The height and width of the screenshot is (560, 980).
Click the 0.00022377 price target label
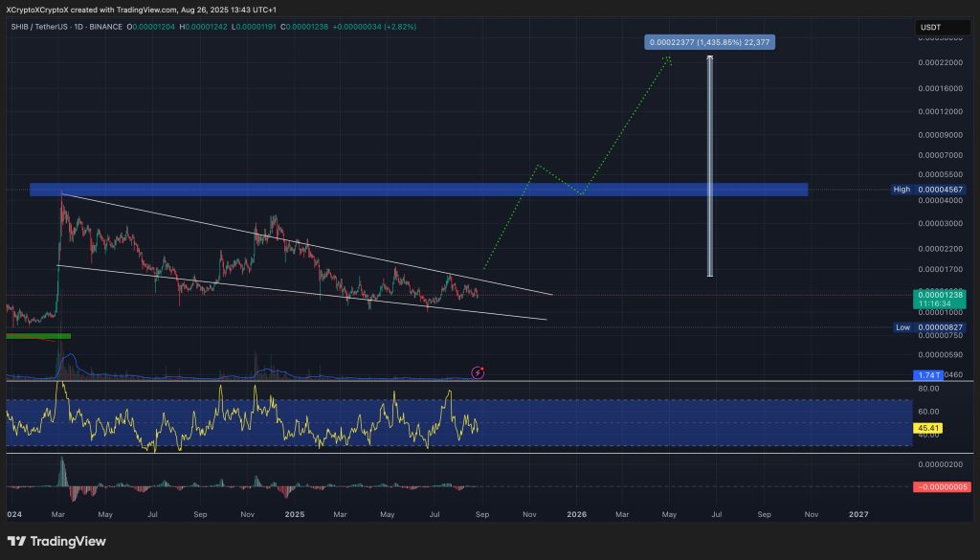(x=709, y=42)
